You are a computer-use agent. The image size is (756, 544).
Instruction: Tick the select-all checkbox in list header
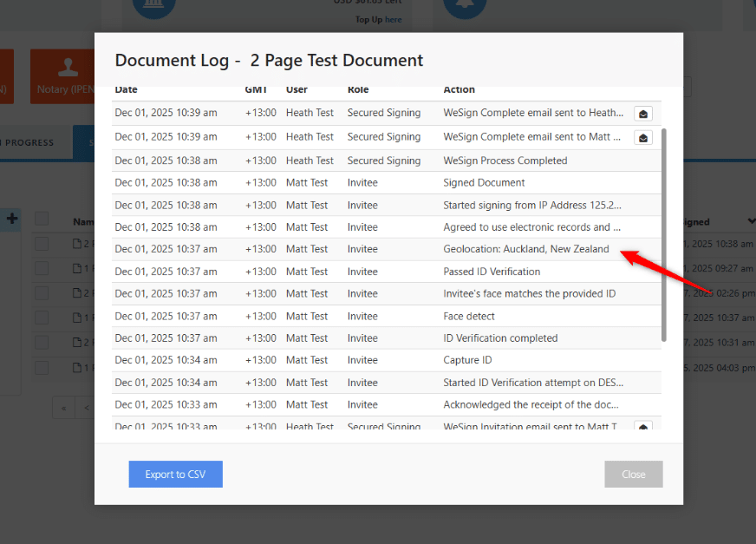pos(42,220)
